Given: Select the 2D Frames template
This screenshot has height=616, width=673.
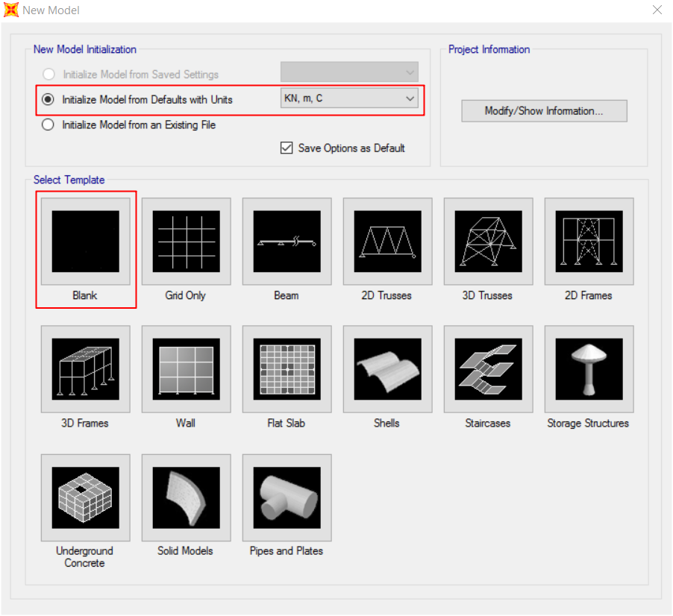Looking at the screenshot, I should [589, 241].
